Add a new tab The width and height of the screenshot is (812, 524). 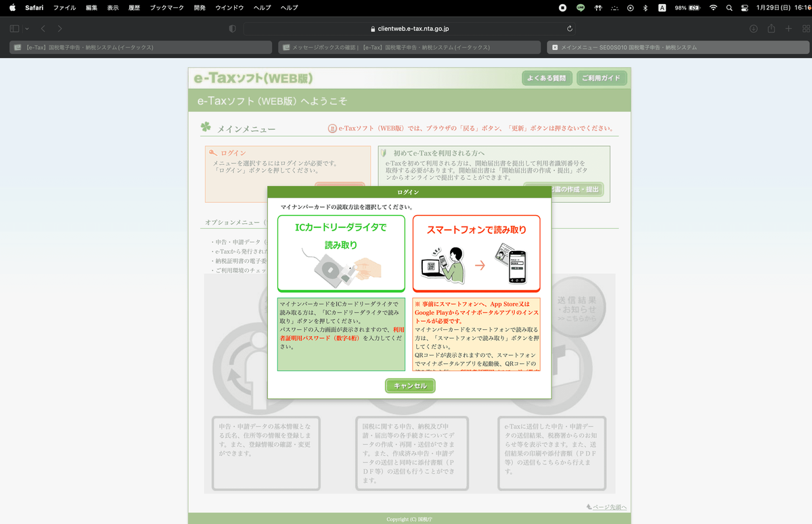click(x=788, y=28)
